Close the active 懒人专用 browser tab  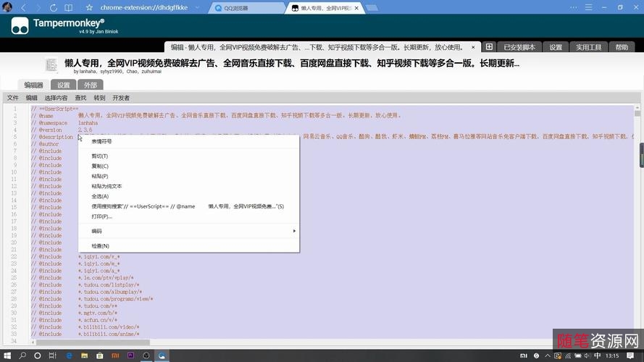pos(356,8)
